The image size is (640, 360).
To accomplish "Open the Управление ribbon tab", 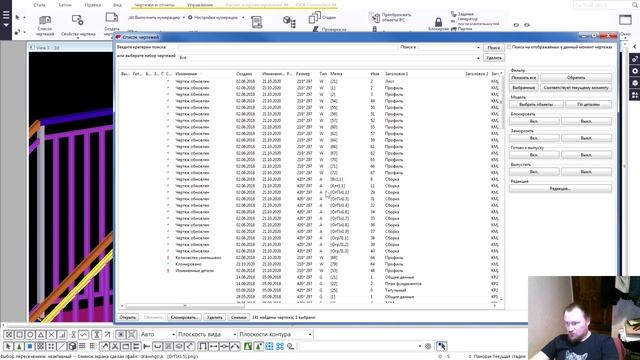I will point(200,5).
